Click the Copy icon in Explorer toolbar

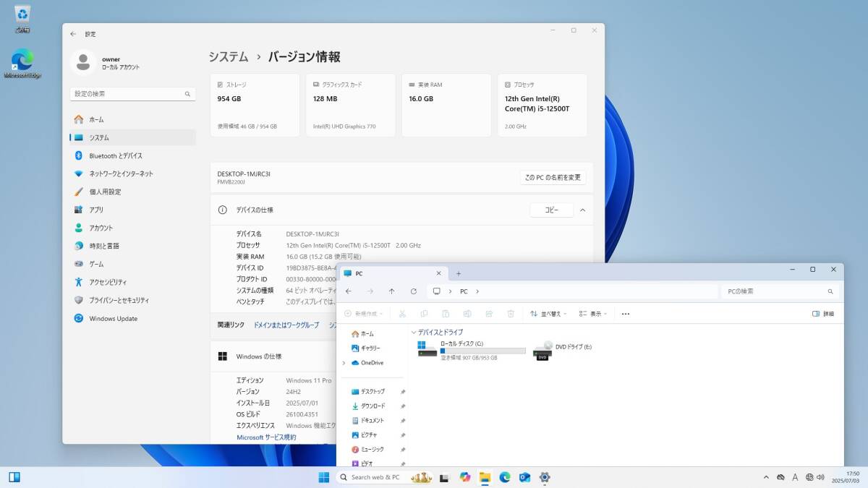[x=425, y=313]
